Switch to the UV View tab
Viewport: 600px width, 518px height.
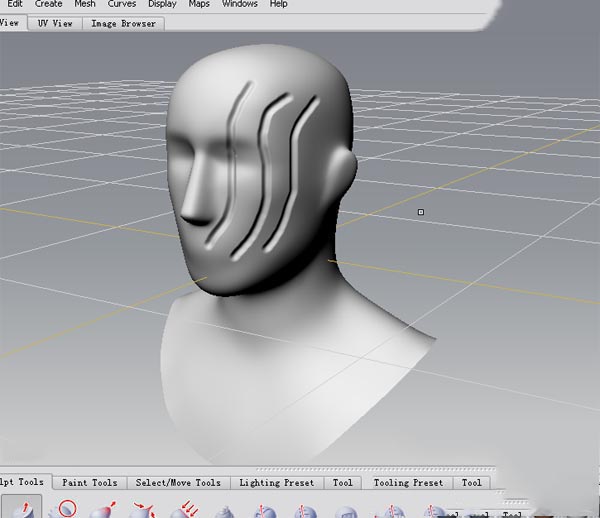click(x=55, y=23)
